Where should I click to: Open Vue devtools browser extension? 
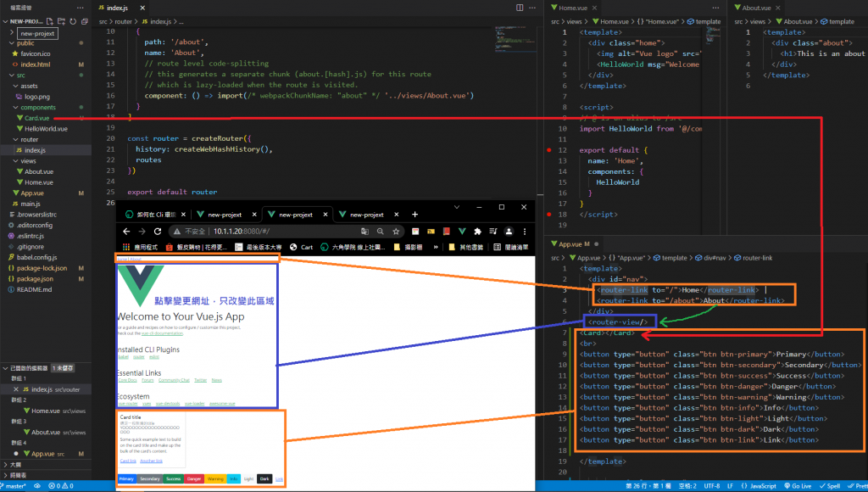click(x=462, y=232)
